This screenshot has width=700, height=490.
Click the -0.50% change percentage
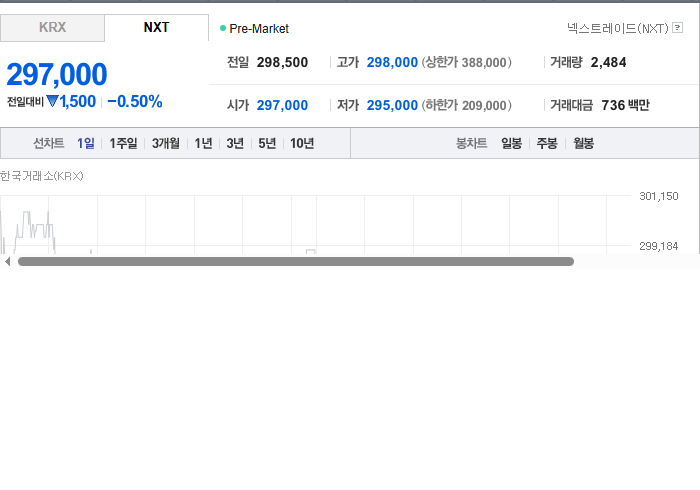pos(135,102)
